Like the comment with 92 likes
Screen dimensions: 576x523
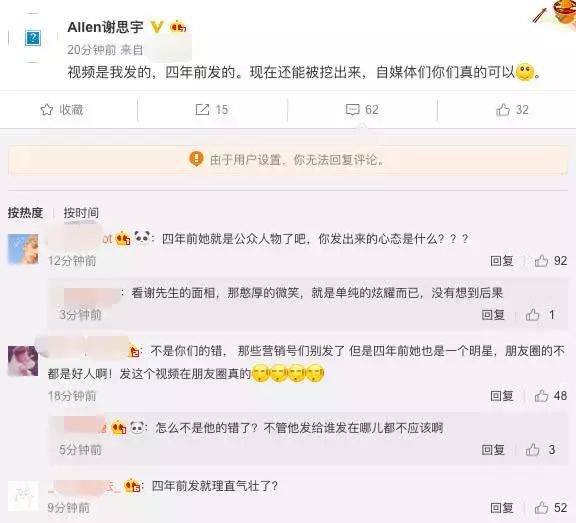point(541,261)
